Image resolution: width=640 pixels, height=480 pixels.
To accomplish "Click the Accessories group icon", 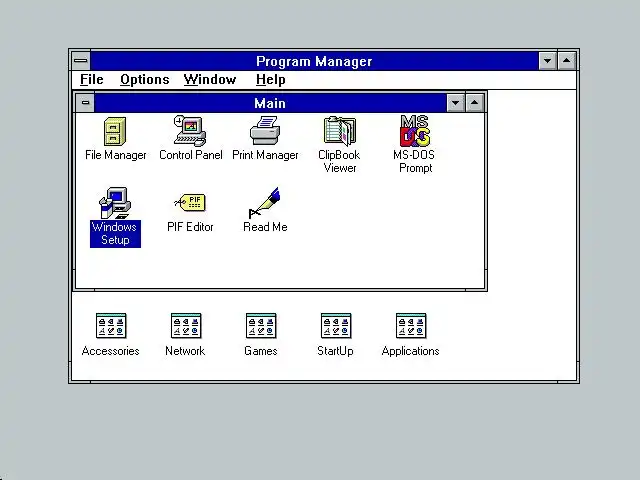I will coord(111,326).
